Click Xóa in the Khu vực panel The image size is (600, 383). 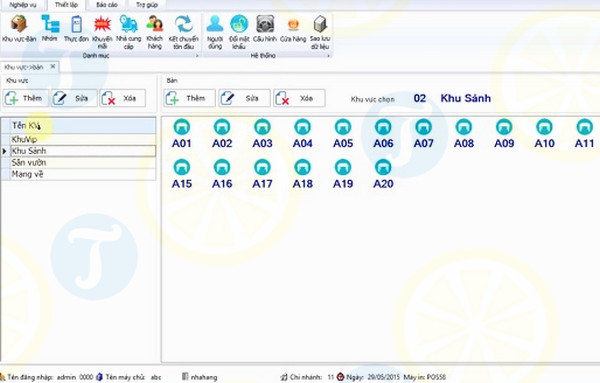[x=122, y=98]
